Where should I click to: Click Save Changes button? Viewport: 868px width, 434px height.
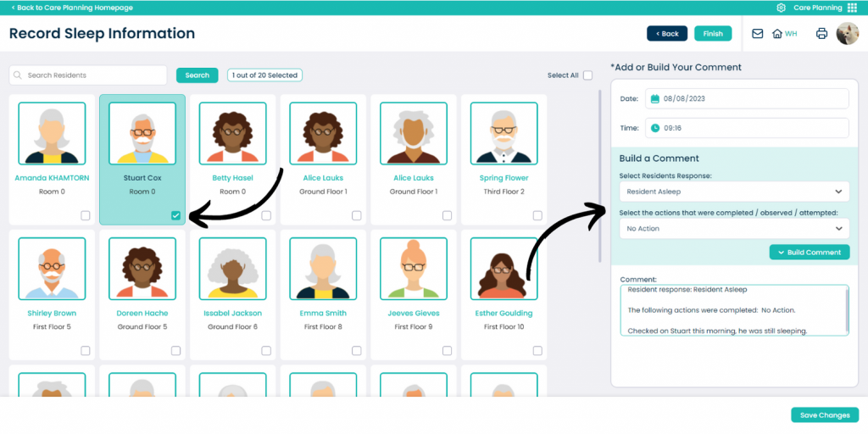click(x=825, y=415)
